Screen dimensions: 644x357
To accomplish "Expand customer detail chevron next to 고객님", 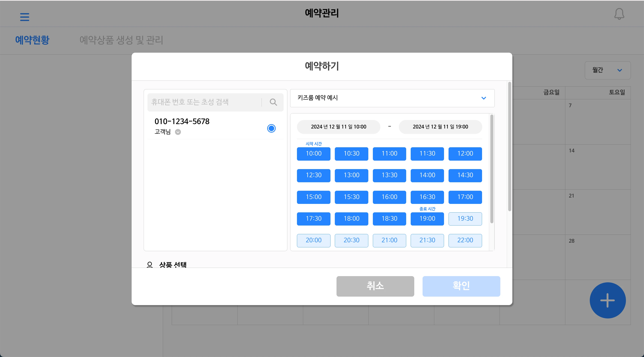I will pos(178,132).
